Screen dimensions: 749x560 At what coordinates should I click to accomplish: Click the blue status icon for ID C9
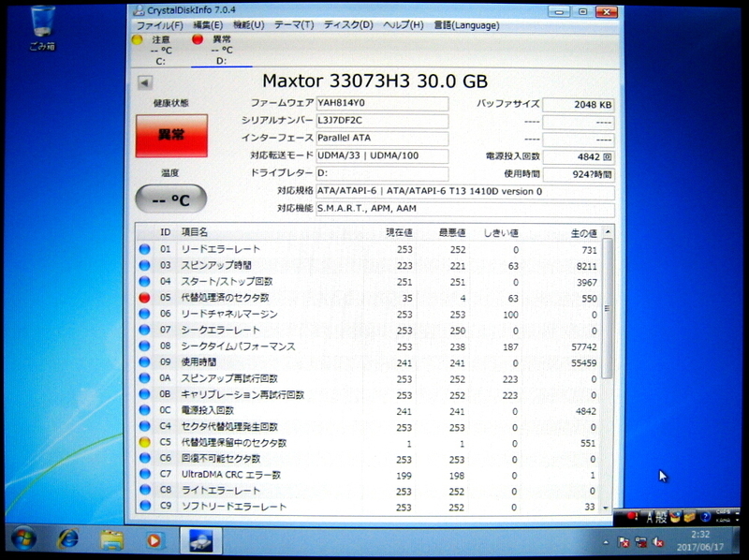point(145,506)
